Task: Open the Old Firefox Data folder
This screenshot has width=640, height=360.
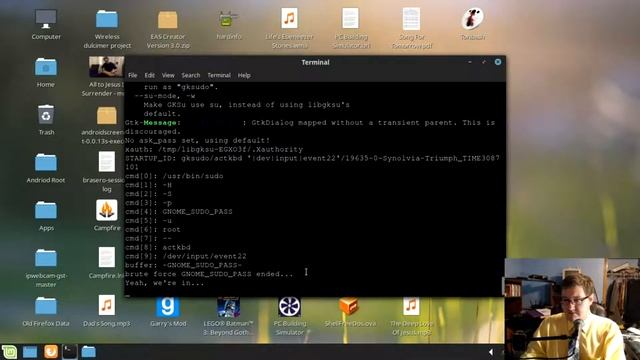Action: (x=46, y=306)
